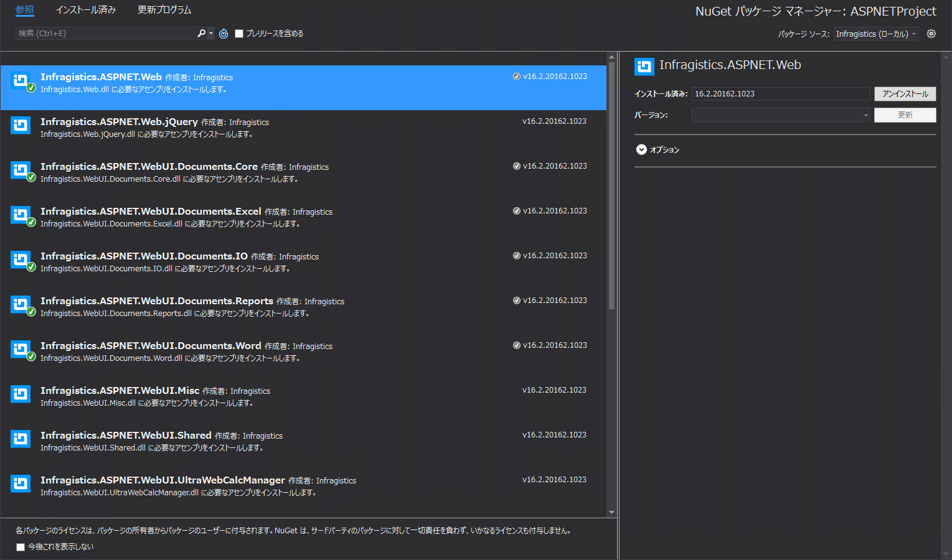Click the search magnifier icon
Viewport: 952px width, 560px height.
[201, 33]
